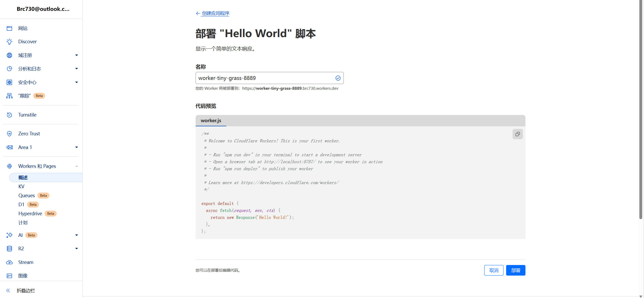Select the 概述 submenu item
The image size is (644, 298).
coord(46,178)
